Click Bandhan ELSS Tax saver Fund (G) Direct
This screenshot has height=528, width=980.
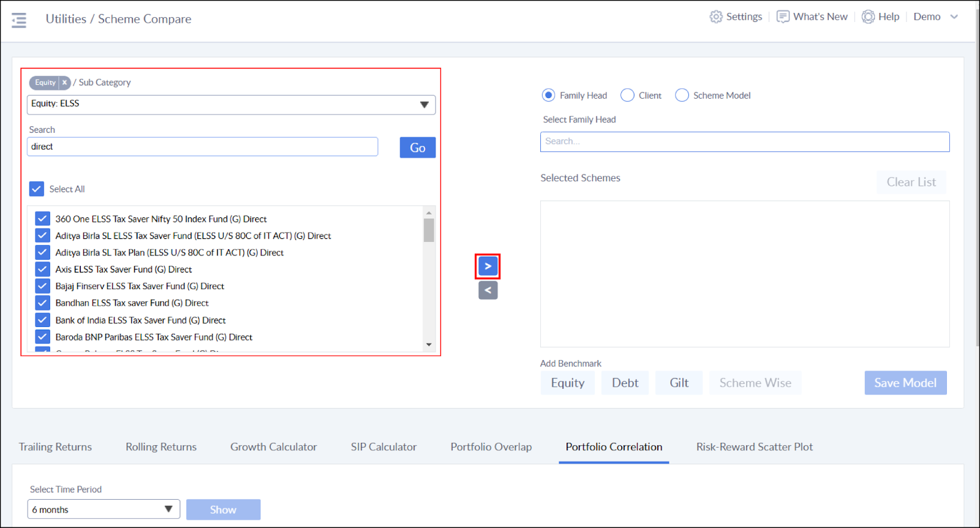132,303
